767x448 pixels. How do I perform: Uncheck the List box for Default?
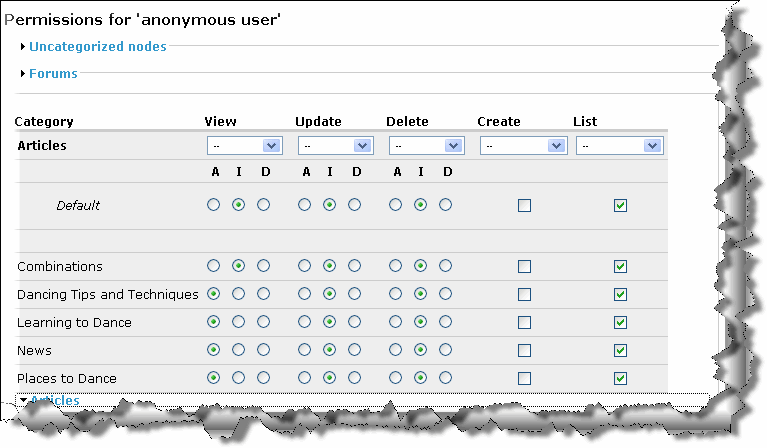620,205
